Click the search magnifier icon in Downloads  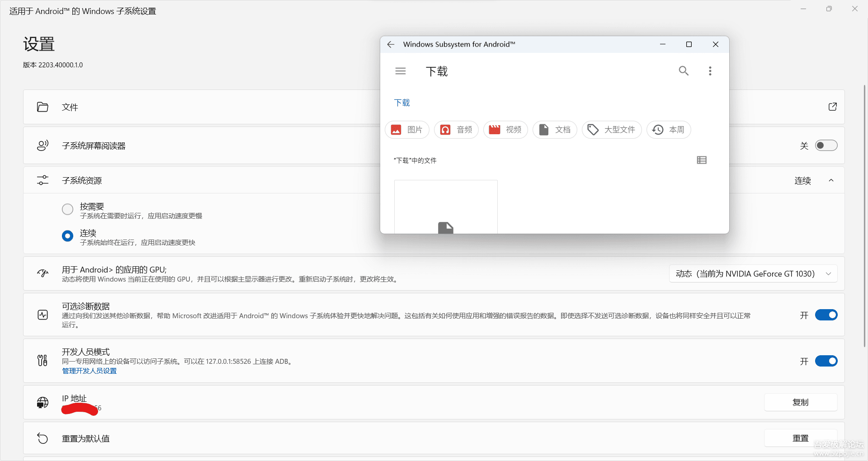684,71
